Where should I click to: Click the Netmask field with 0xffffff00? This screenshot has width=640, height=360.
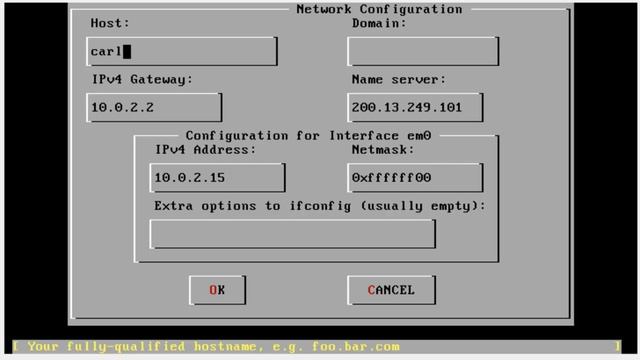click(x=415, y=178)
